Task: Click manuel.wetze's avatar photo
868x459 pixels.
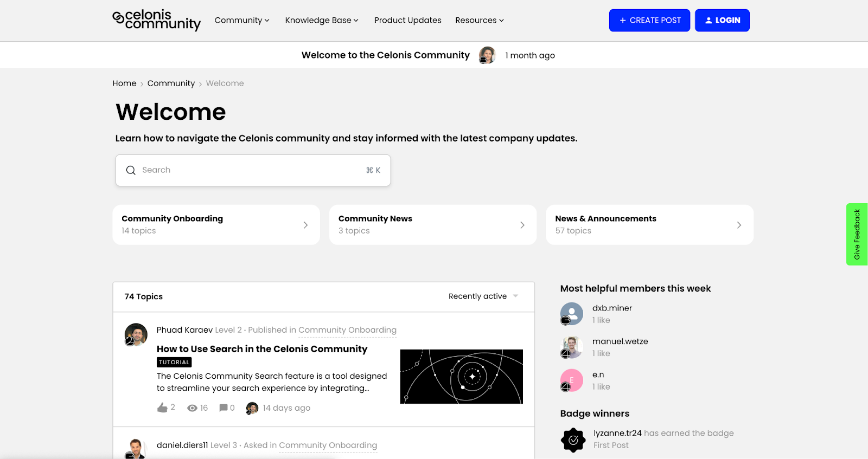Action: pyautogui.click(x=572, y=347)
